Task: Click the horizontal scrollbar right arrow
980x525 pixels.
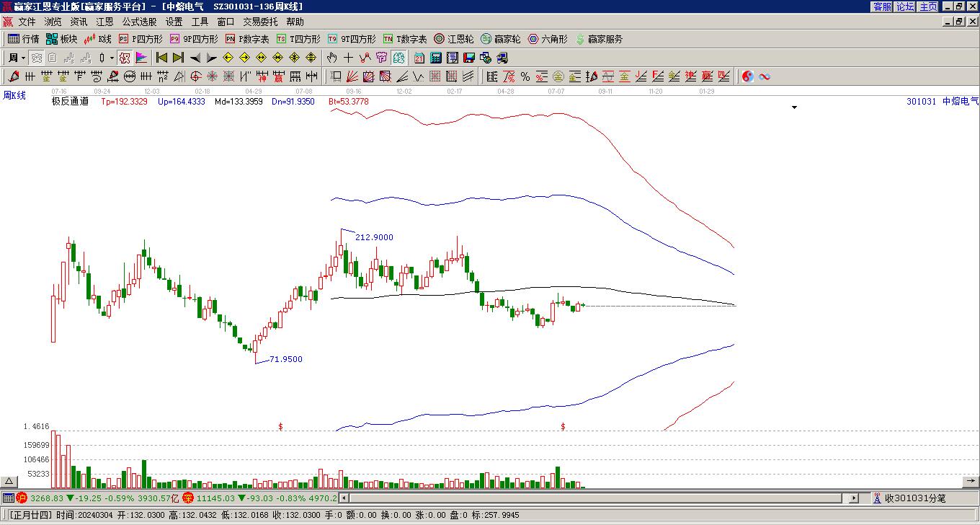Action: click(x=855, y=498)
